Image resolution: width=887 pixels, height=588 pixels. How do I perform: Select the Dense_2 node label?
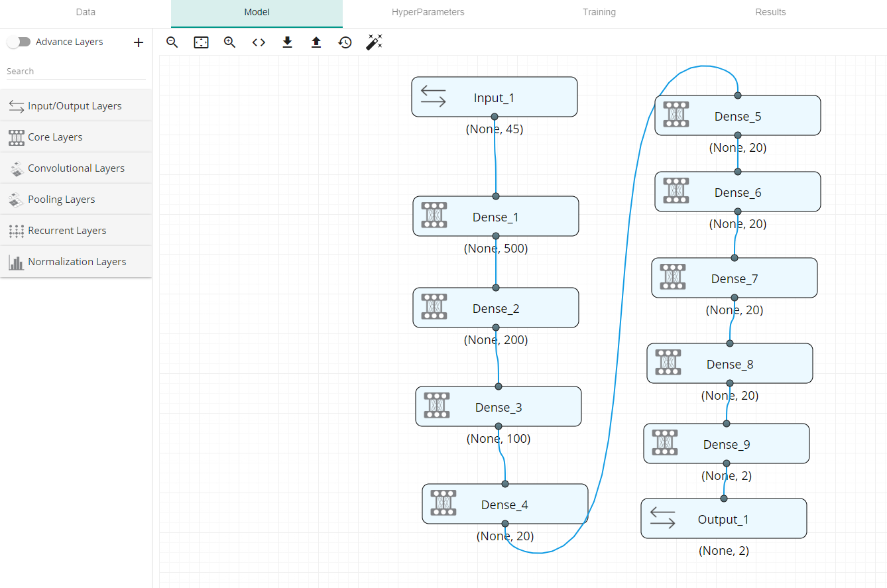point(496,308)
